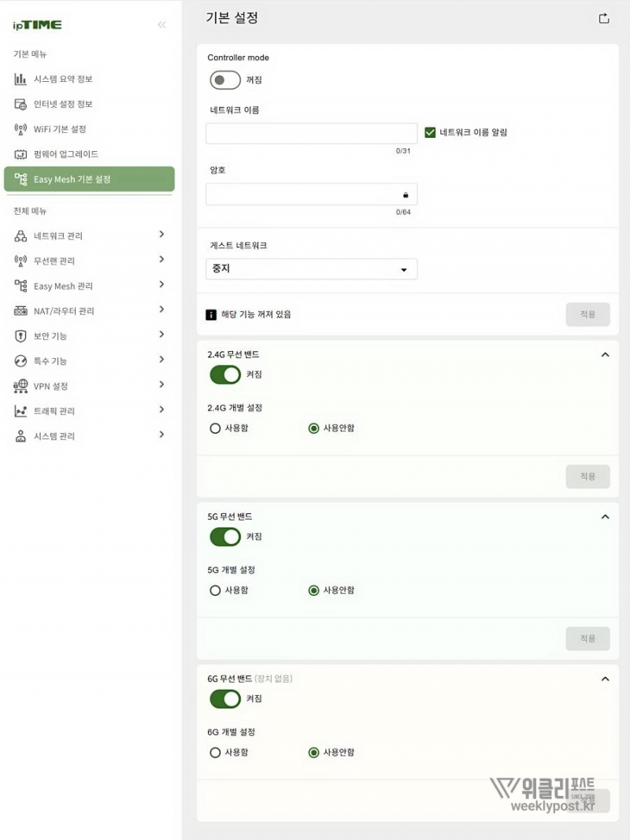
Task: Click 적용 button below 게스트 네트워크
Action: [587, 314]
